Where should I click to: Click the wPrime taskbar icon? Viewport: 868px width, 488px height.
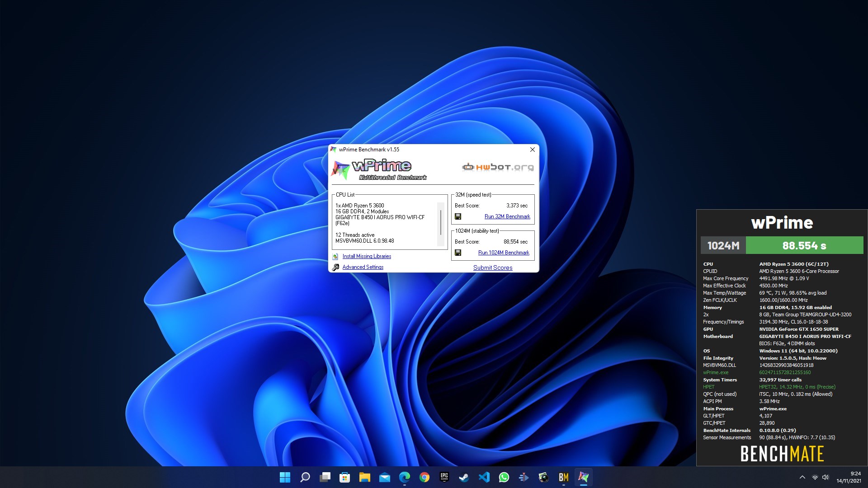584,477
